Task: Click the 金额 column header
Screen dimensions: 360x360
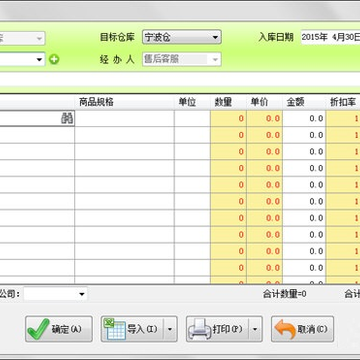Action: pos(304,102)
